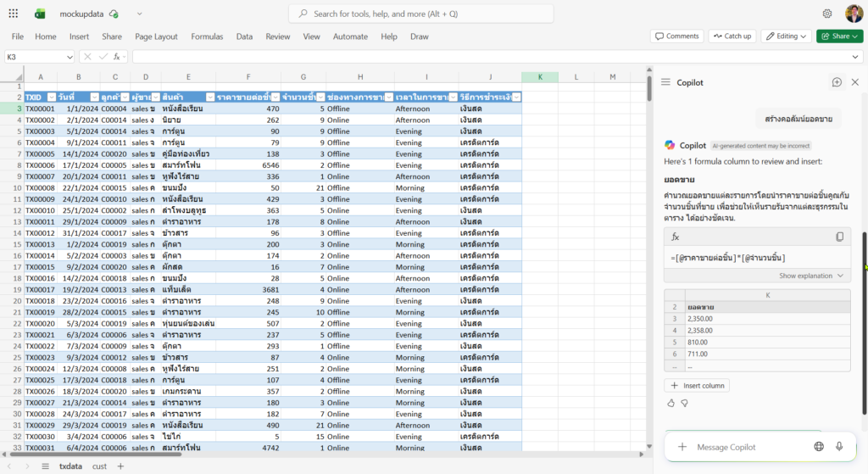
Task: Click the Excel logo icon
Action: coord(40,14)
